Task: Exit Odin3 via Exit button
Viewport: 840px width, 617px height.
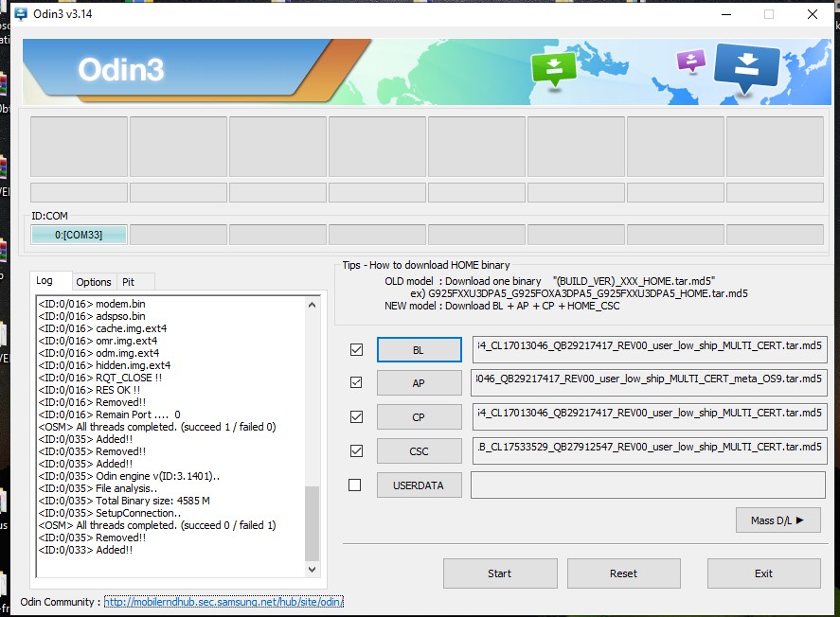Action: pos(764,573)
